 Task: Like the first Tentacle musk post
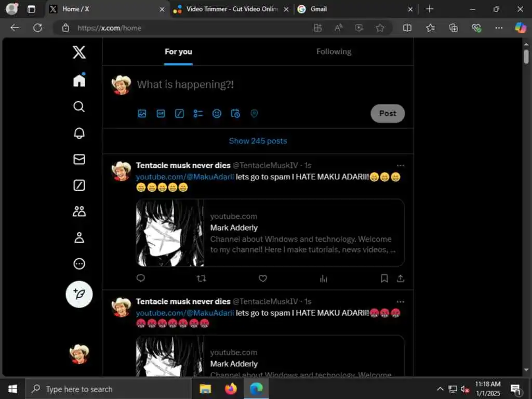(262, 278)
